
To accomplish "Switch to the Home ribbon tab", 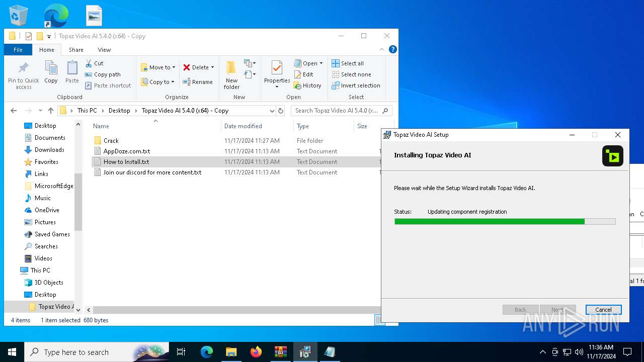I will [47, 50].
